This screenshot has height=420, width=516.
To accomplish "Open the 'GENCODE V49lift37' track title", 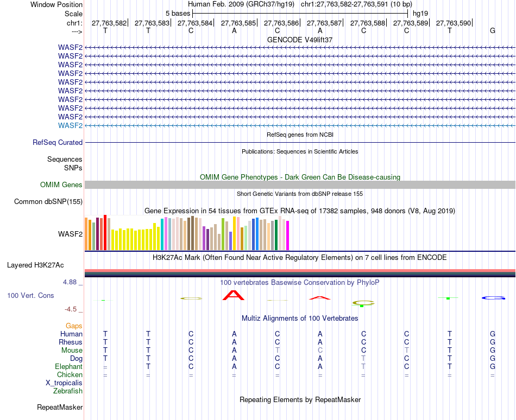I will coord(300,40).
